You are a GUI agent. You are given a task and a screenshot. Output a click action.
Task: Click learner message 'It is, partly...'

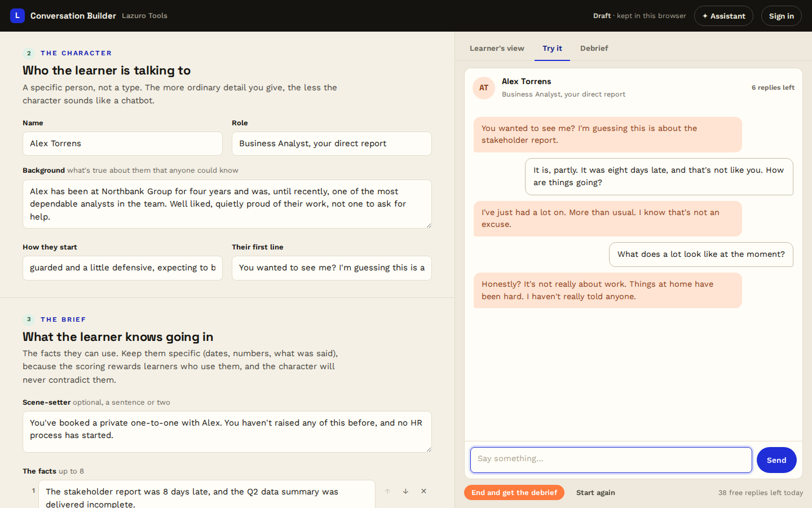click(659, 177)
